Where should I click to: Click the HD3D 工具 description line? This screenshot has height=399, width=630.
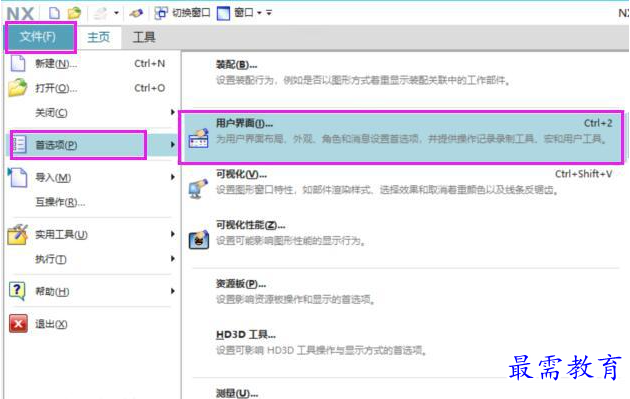(x=321, y=350)
